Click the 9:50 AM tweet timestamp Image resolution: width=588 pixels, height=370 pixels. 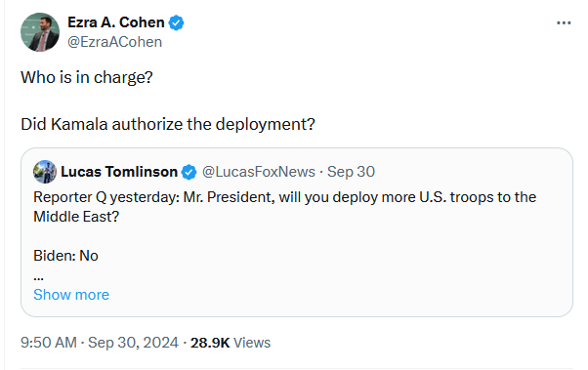coord(49,343)
